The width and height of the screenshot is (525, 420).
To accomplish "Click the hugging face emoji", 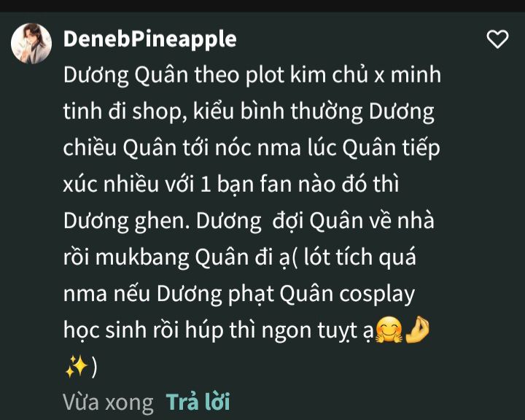I will click(x=389, y=330).
